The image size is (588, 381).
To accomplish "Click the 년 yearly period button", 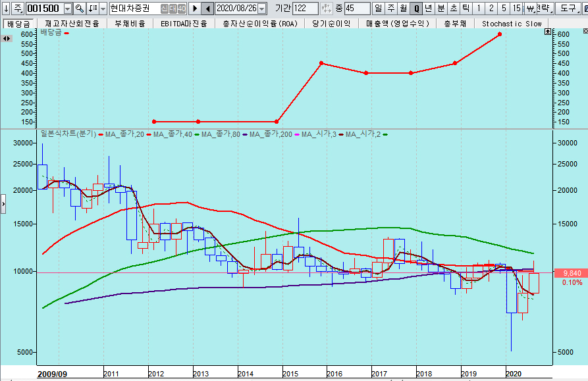I will coord(429,9).
